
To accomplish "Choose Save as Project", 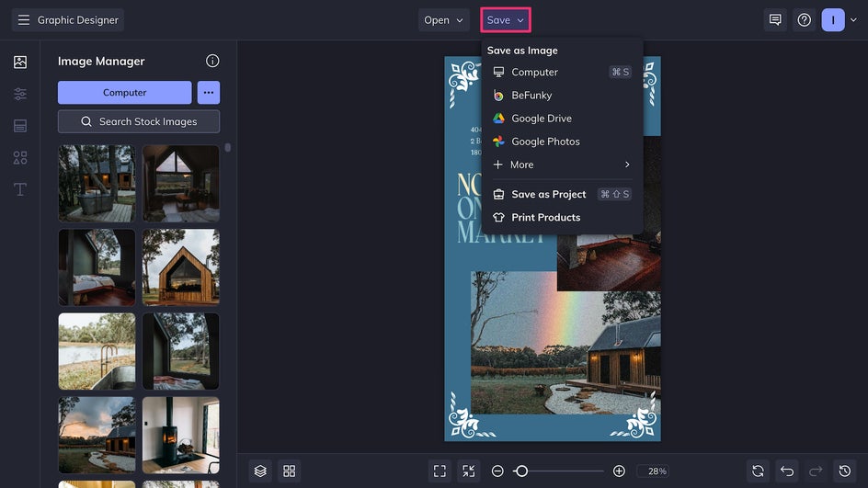I will tap(562, 194).
